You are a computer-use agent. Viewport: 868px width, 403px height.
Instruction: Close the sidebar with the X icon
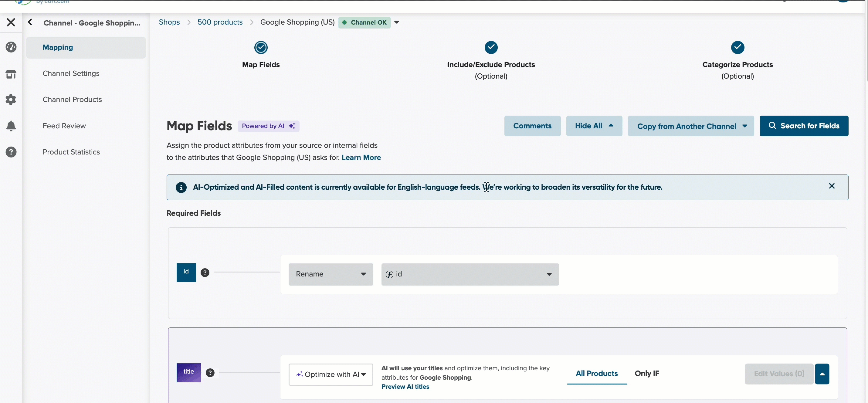(x=11, y=22)
